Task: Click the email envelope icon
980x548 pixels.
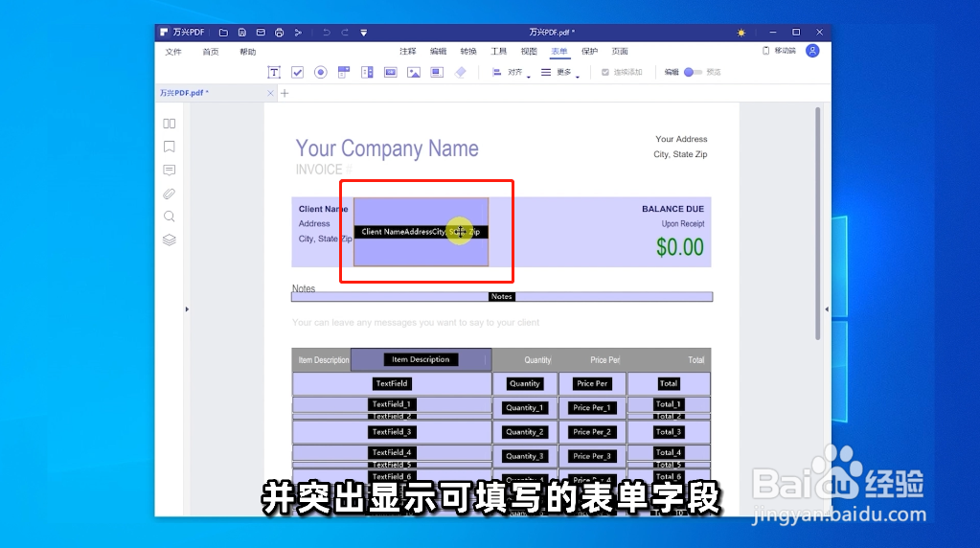Action: [x=261, y=33]
